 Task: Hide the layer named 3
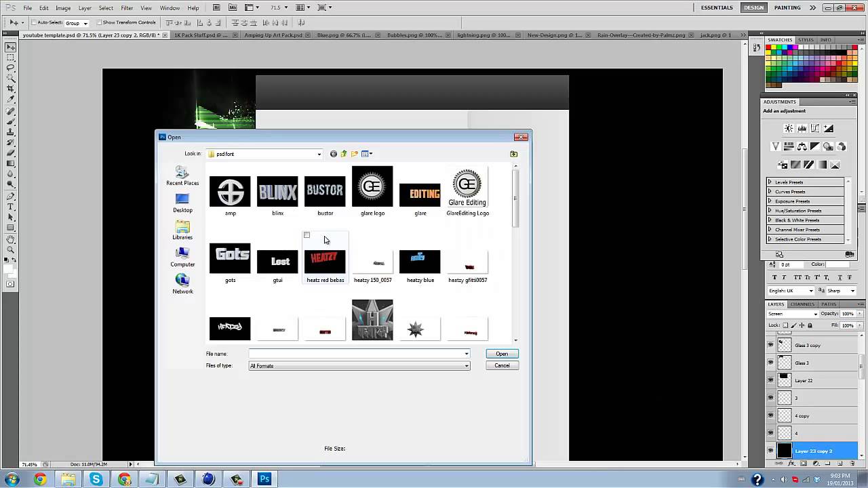[770, 398]
